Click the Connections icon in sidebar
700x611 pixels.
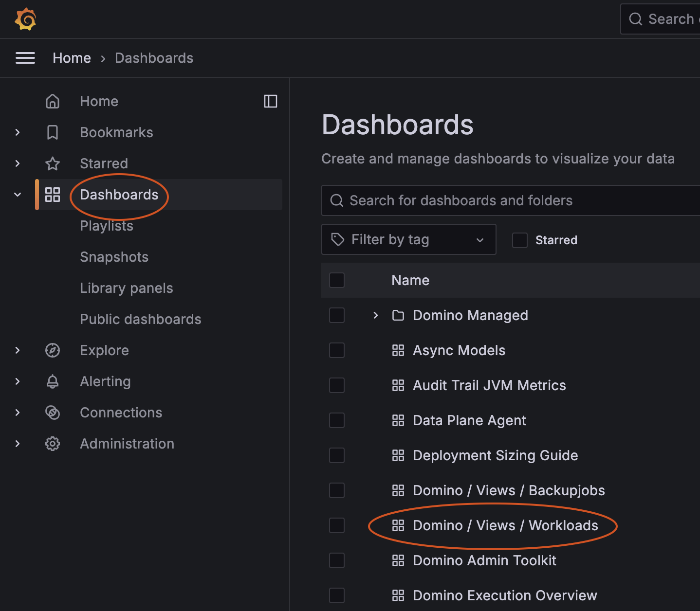pyautogui.click(x=53, y=413)
